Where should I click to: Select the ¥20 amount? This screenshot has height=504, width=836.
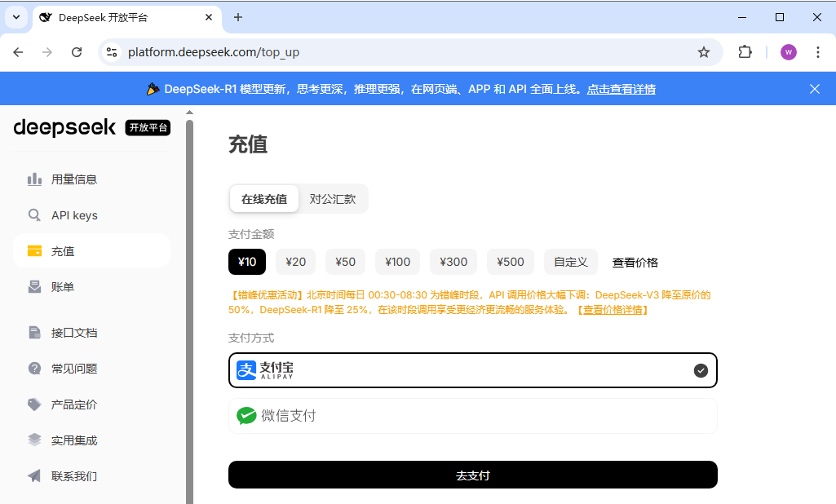(295, 262)
